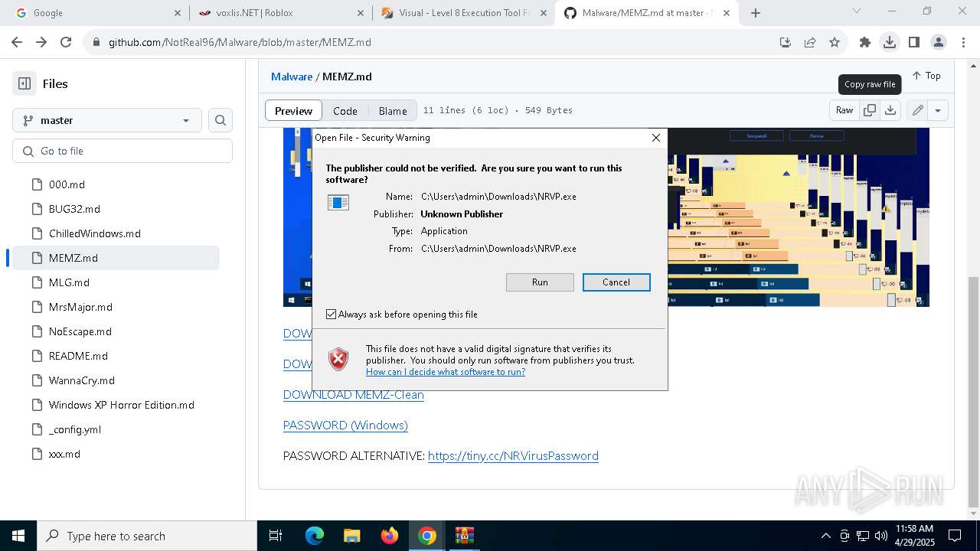Click the volume tray icon

(880, 536)
